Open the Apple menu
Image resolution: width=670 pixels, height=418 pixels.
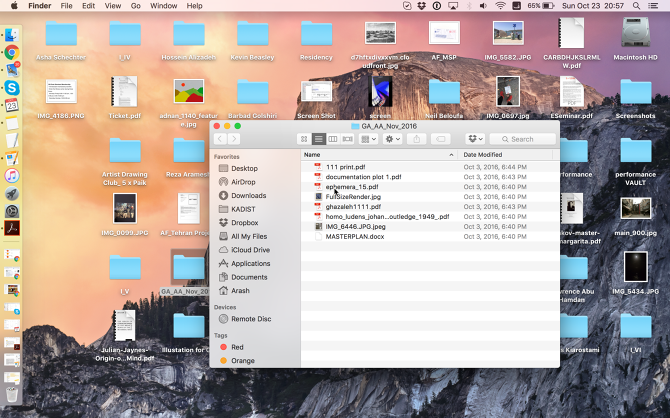tap(14, 6)
